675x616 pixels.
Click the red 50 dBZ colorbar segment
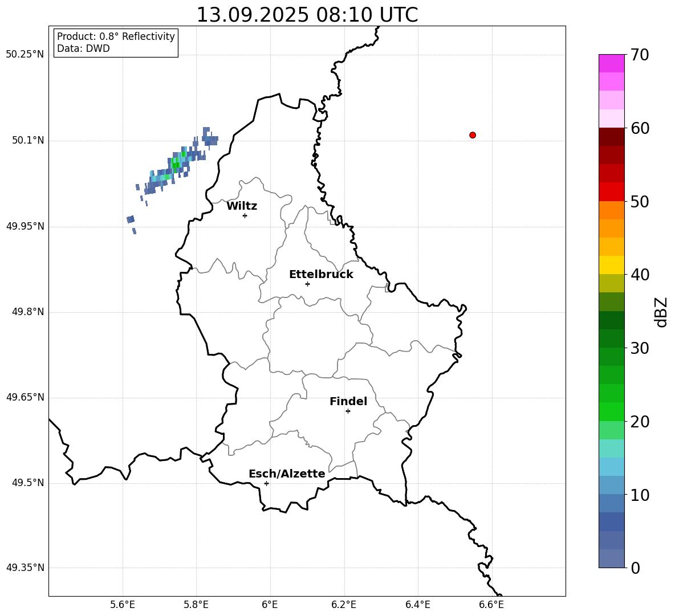click(611, 192)
